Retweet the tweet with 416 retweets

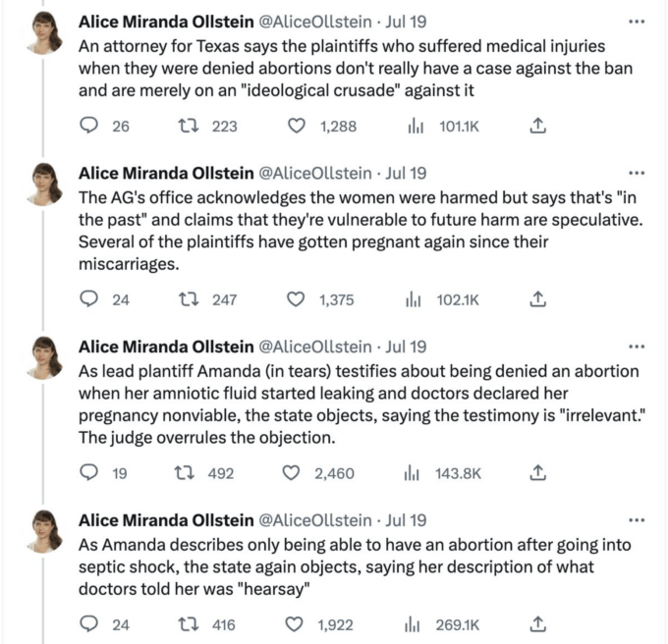(188, 624)
